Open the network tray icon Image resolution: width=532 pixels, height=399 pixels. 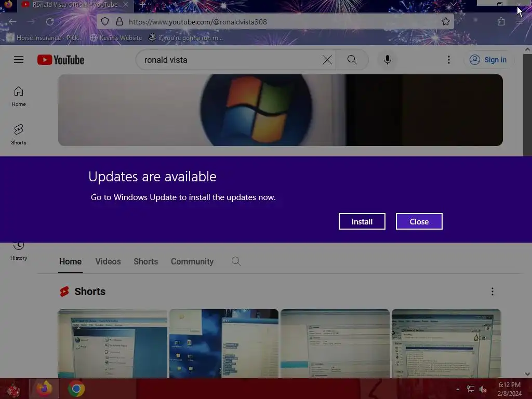pyautogui.click(x=471, y=389)
